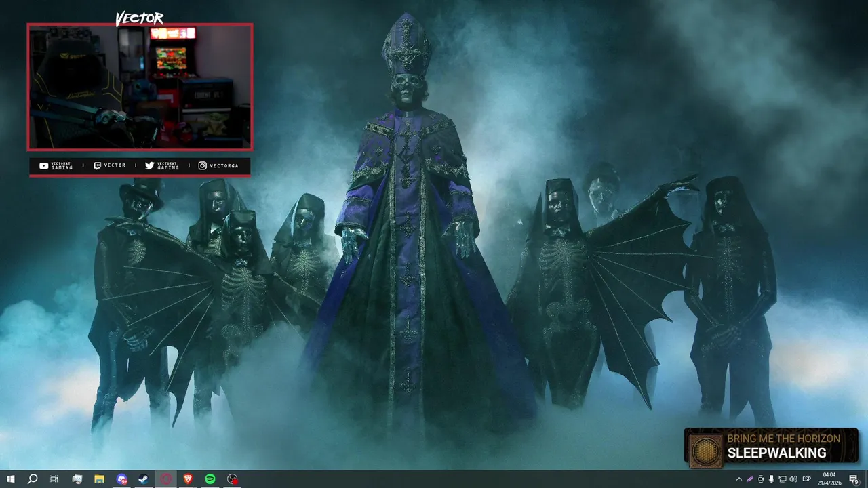Open File Explorer from the taskbar
Screen dimensions: 868x488
(99, 479)
